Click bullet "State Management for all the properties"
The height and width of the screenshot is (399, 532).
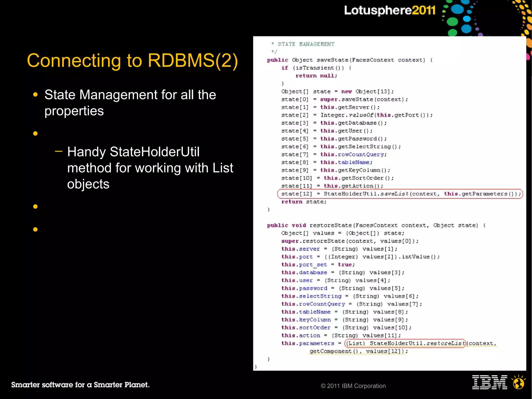pos(130,103)
